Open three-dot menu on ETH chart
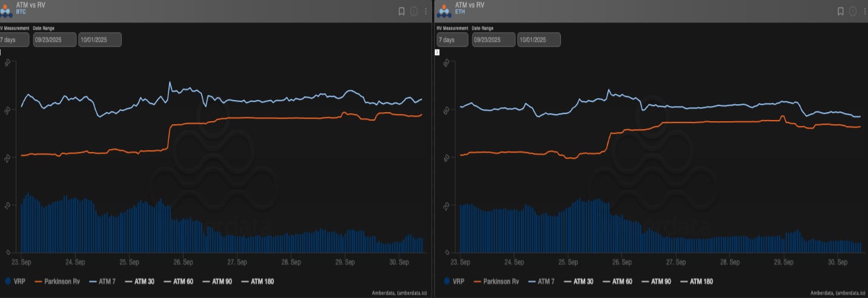Screen dimensions: 868x298 pyautogui.click(x=864, y=11)
